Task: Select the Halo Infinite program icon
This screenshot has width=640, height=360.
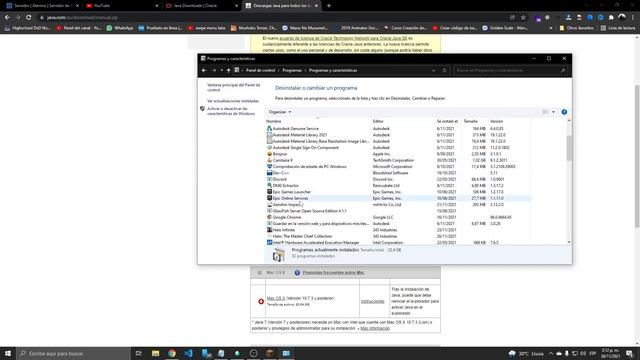Action: click(269, 230)
